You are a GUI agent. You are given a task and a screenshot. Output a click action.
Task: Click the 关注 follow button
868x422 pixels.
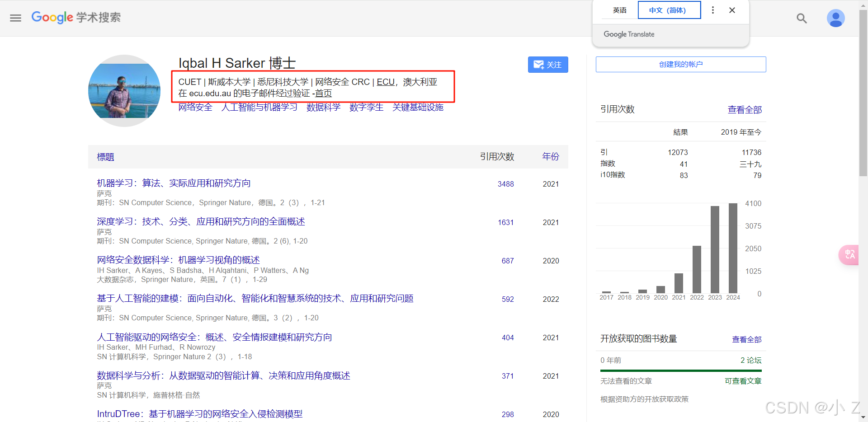[x=548, y=65]
